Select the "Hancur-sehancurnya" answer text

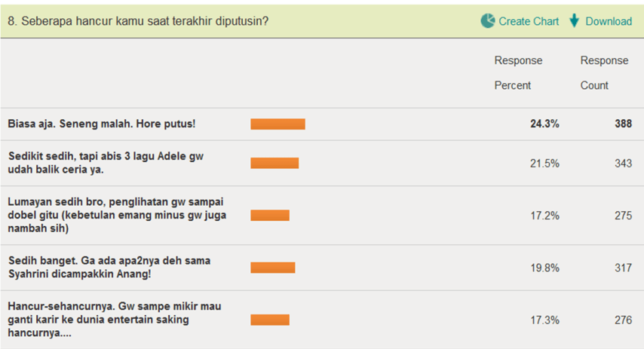115,320
